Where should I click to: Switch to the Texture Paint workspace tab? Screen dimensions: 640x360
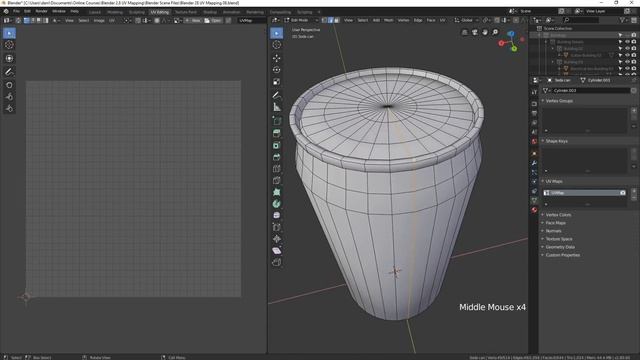[186, 12]
